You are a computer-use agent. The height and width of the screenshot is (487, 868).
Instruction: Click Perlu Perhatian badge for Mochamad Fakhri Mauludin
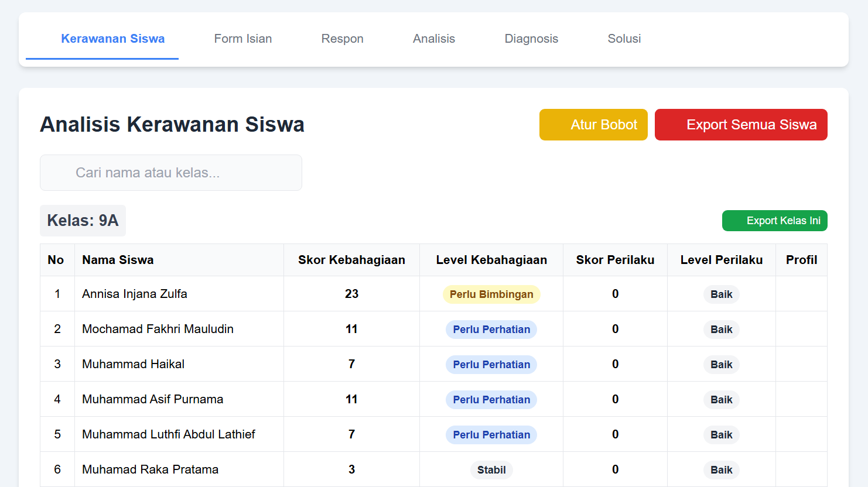491,329
